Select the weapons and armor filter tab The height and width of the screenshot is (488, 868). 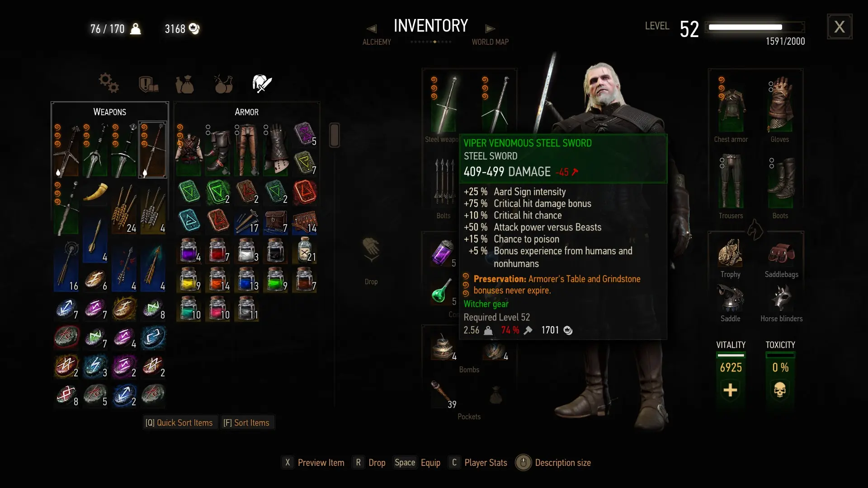coord(262,84)
